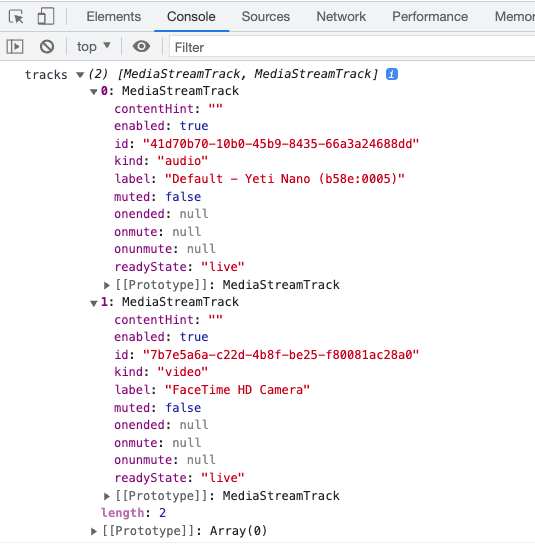Select the audio track id string value
This screenshot has width=535, height=547.
point(281,144)
